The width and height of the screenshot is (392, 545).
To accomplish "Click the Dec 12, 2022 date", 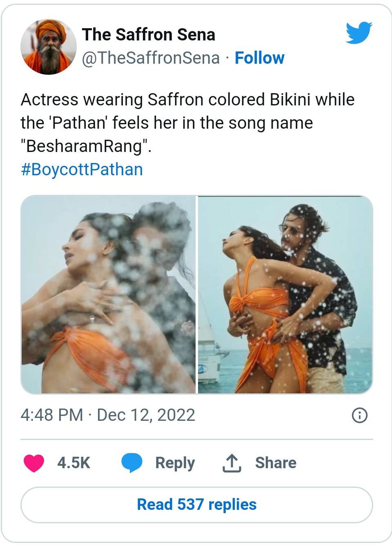I will (146, 415).
